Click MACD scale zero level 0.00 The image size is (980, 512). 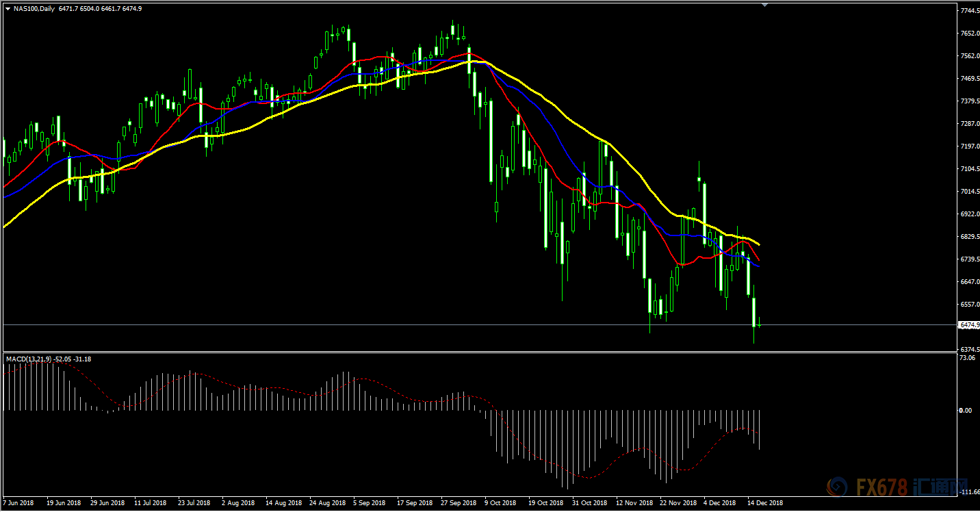pos(966,410)
